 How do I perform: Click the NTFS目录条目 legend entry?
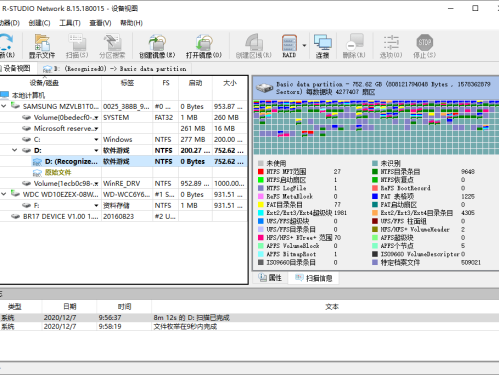tap(400, 172)
